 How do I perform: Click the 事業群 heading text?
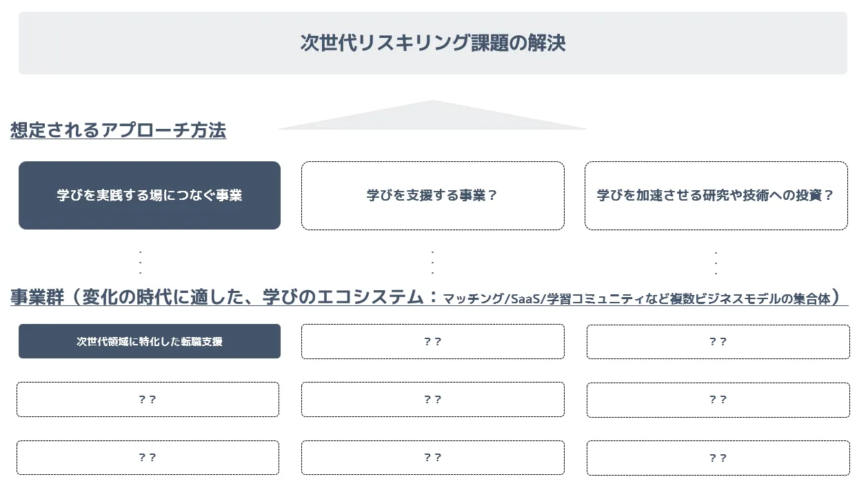pos(37,297)
